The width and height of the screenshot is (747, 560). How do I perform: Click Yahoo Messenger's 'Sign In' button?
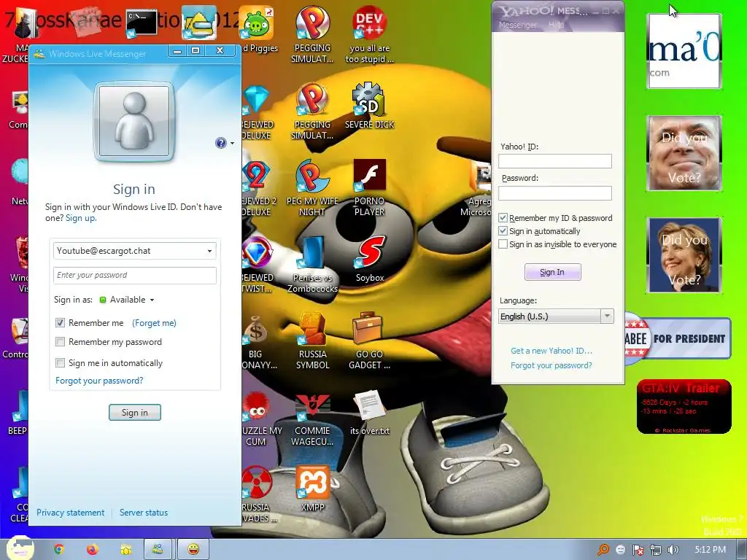pyautogui.click(x=553, y=272)
